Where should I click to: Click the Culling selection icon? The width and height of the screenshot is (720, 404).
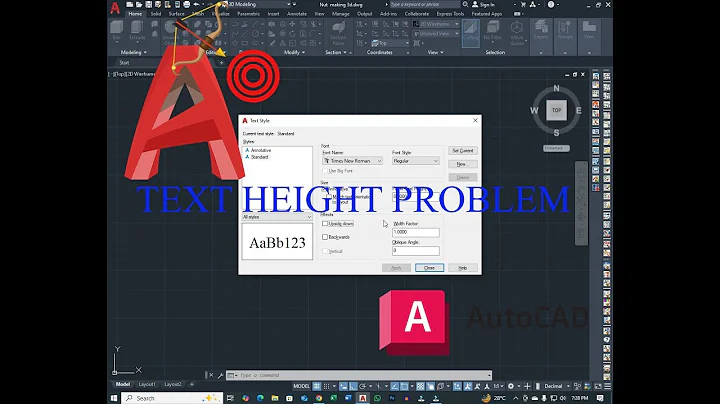pos(470,32)
